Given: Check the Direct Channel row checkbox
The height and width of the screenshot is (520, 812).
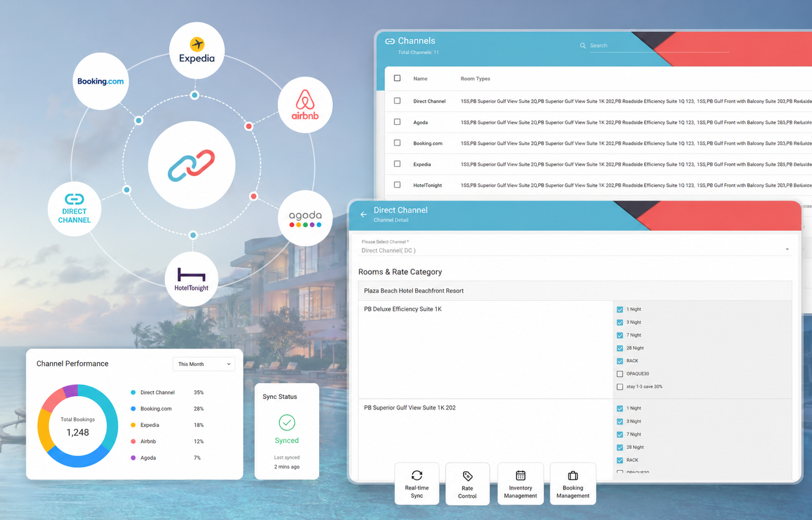Looking at the screenshot, I should pos(397,101).
